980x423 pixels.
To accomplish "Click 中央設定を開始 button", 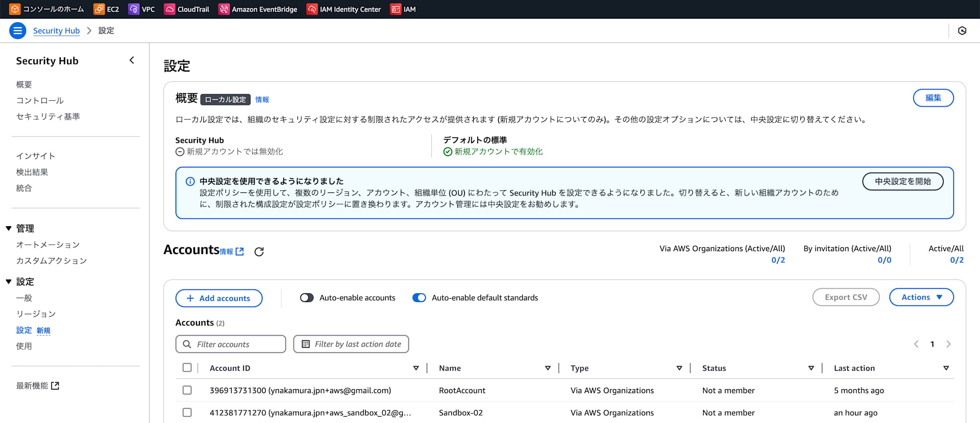I will tap(903, 181).
